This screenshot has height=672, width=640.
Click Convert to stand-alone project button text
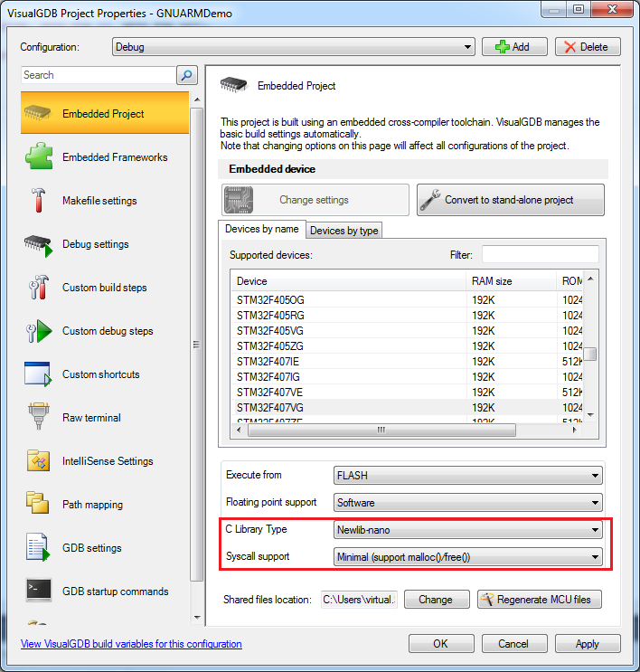click(509, 200)
